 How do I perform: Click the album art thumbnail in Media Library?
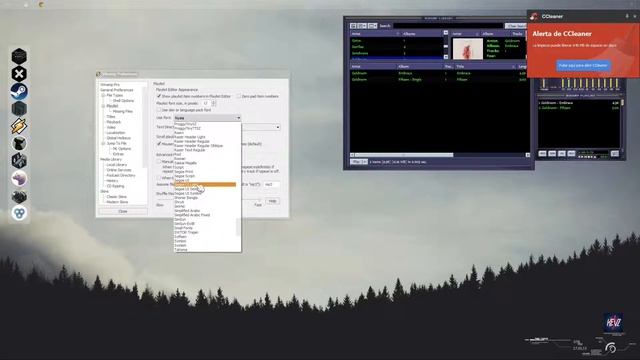[468, 49]
